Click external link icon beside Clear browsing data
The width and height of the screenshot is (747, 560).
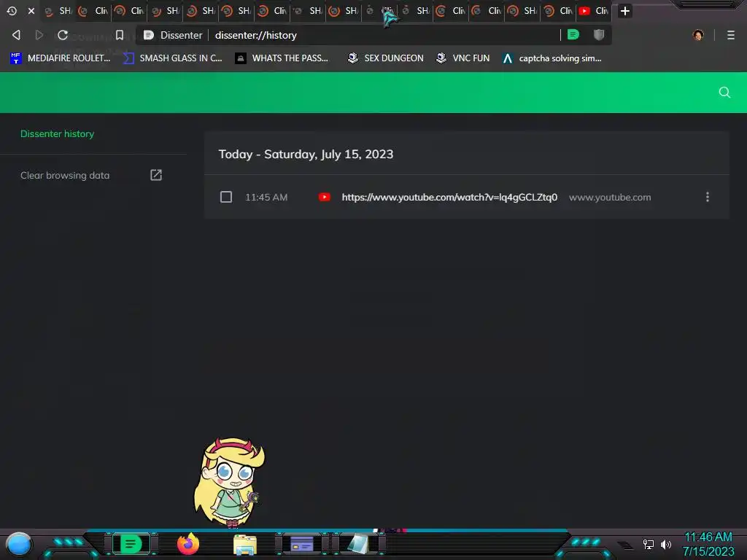coord(156,175)
